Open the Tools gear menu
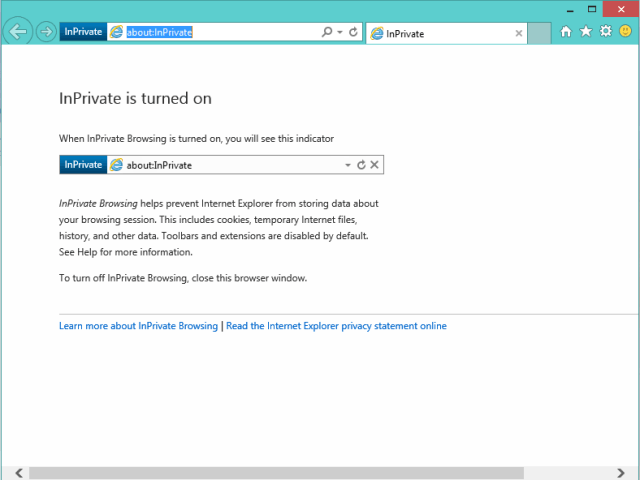The height and width of the screenshot is (480, 640). [606, 31]
